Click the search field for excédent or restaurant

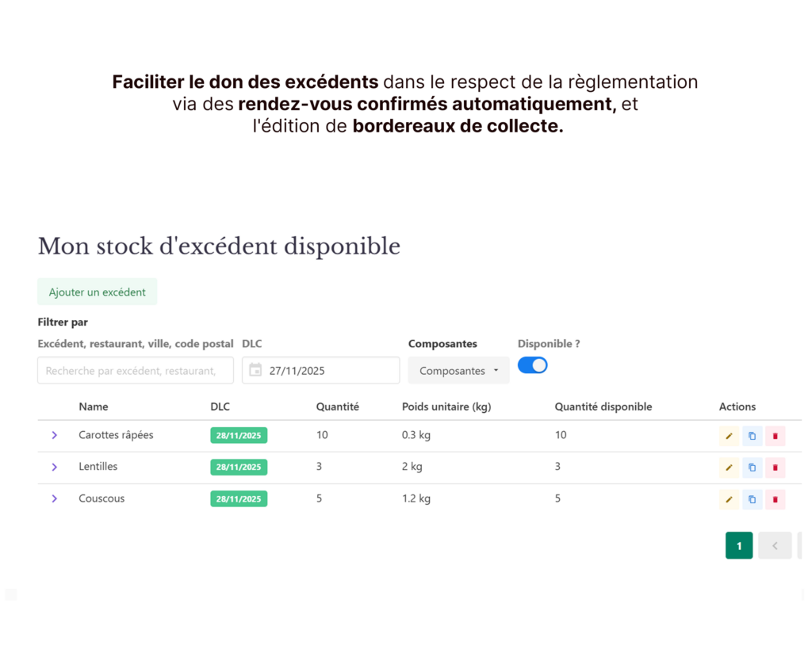135,370
